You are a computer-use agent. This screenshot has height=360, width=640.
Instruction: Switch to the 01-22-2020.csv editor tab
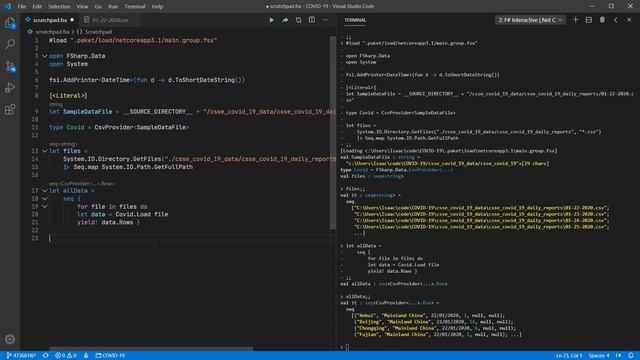110,20
